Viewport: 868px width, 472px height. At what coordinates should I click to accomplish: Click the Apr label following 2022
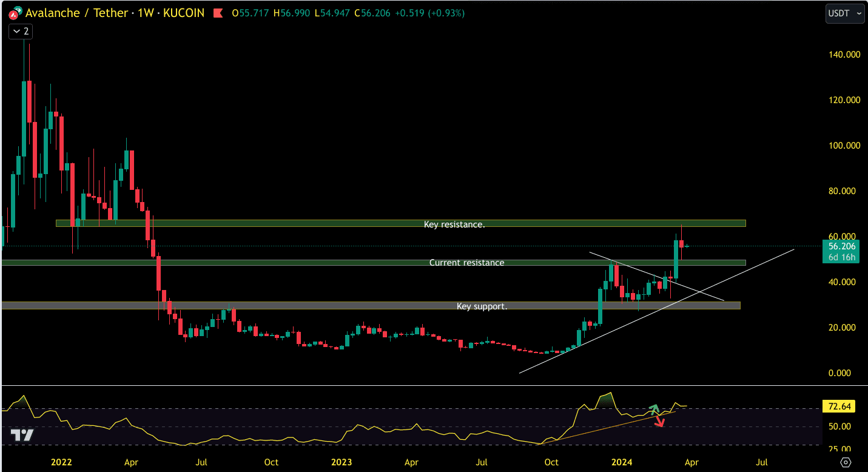coord(131,462)
